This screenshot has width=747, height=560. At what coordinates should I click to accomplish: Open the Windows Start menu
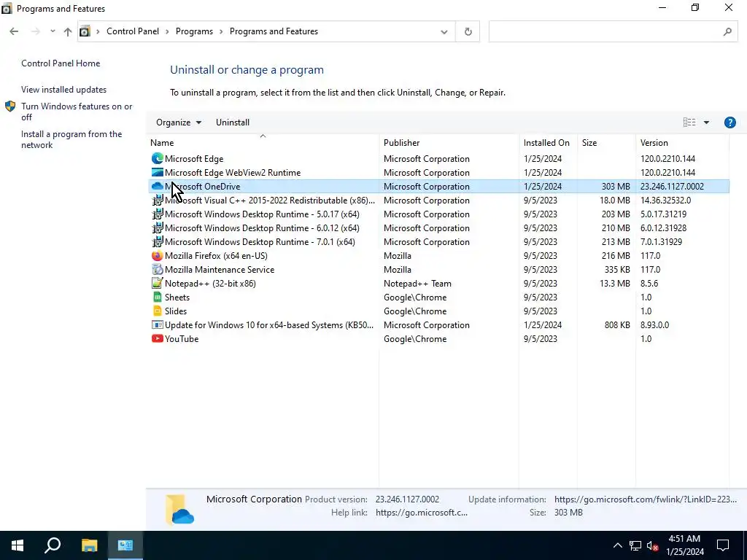tap(18, 545)
